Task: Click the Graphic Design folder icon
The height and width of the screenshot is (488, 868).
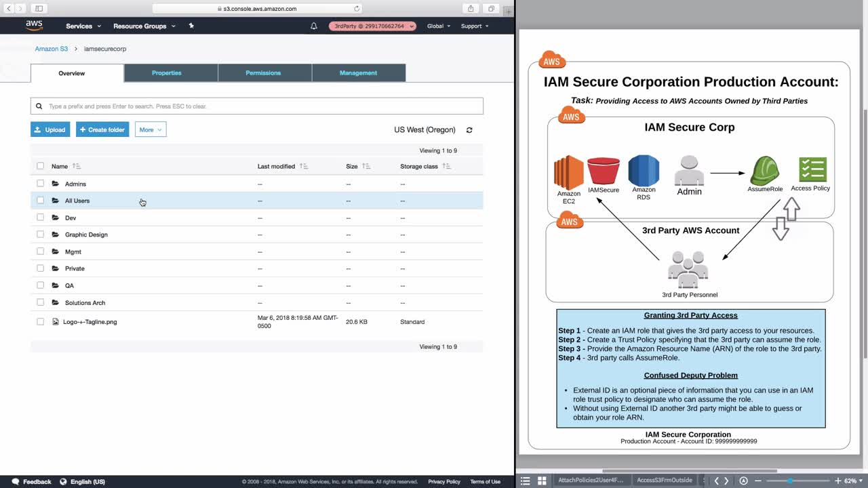Action: pos(56,235)
